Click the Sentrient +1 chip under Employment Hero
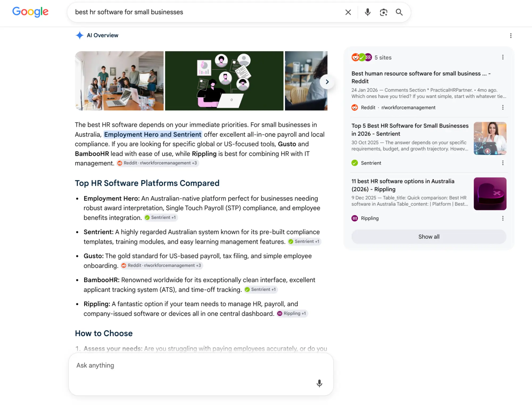532x405 pixels. (x=161, y=218)
